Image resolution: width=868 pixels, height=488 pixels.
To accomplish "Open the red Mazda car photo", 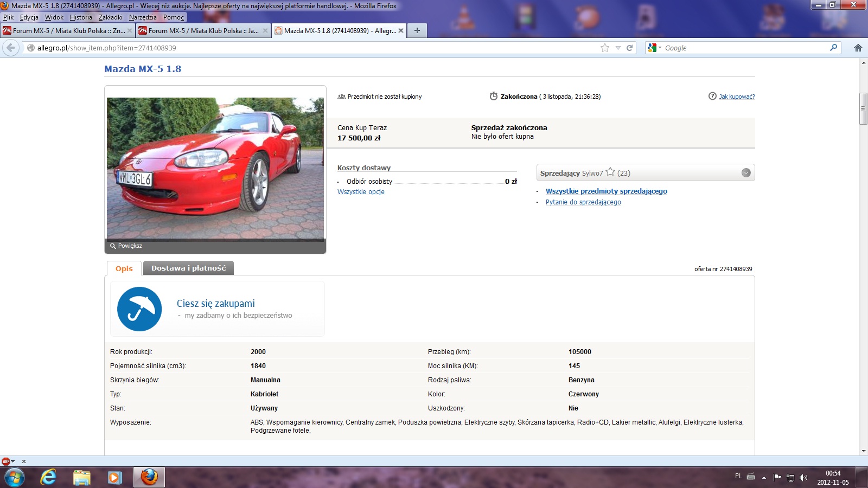I will [215, 168].
